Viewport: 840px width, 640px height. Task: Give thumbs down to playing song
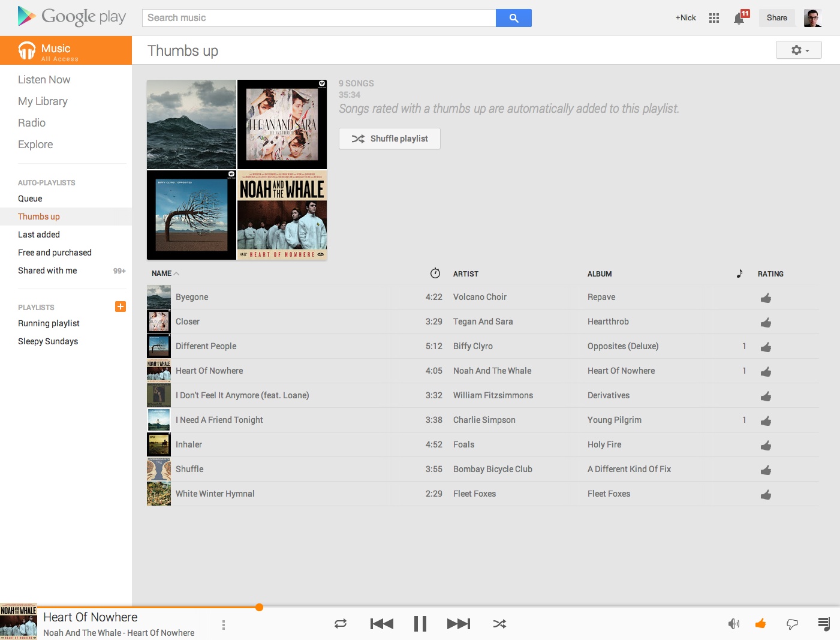point(792,624)
